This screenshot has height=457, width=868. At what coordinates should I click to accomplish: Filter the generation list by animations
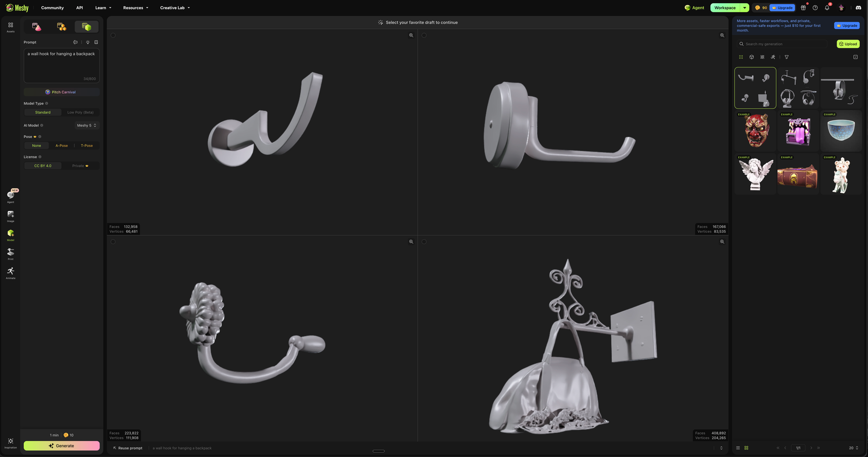773,57
